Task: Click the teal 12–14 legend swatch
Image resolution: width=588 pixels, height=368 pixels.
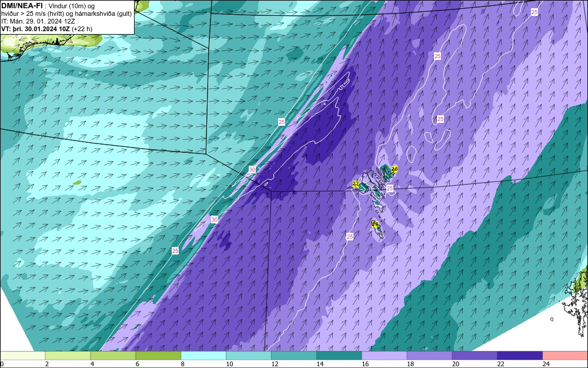Action: 294,356
